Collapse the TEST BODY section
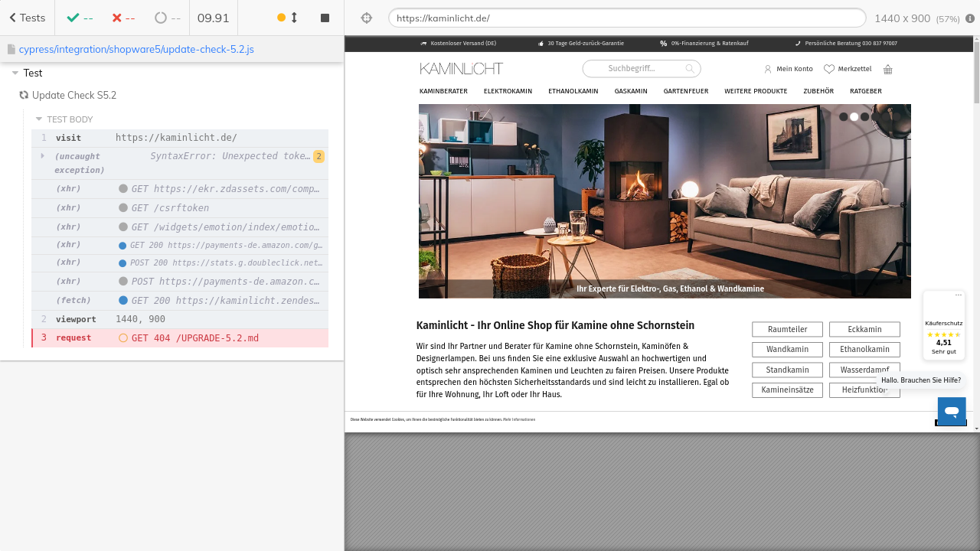 click(39, 119)
